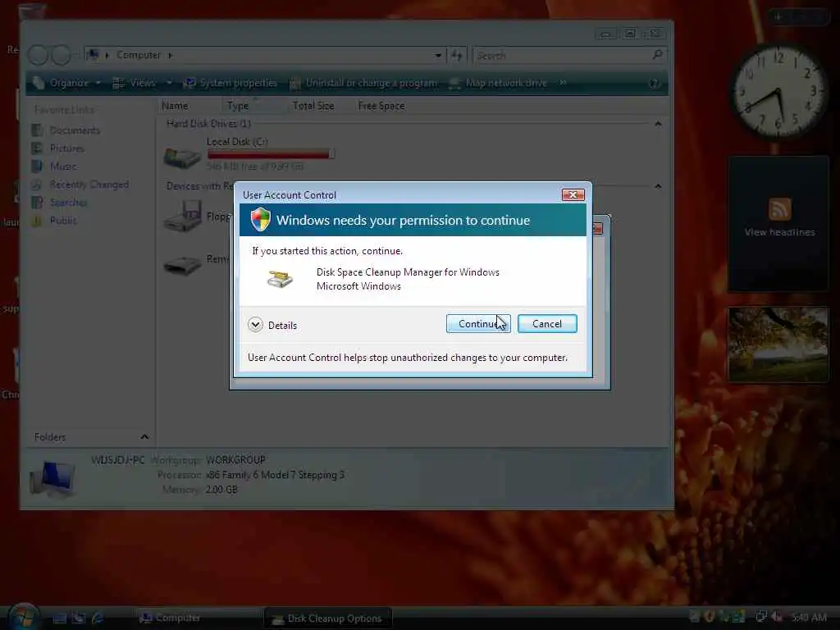Click the Computer breadcrumb in address bar
Screen dimensions: 840x630
pos(138,55)
